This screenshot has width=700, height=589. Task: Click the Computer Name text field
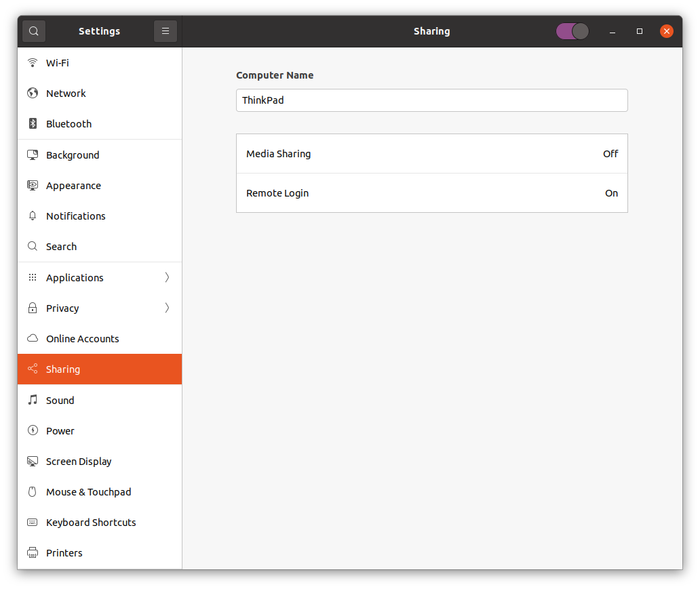click(431, 100)
